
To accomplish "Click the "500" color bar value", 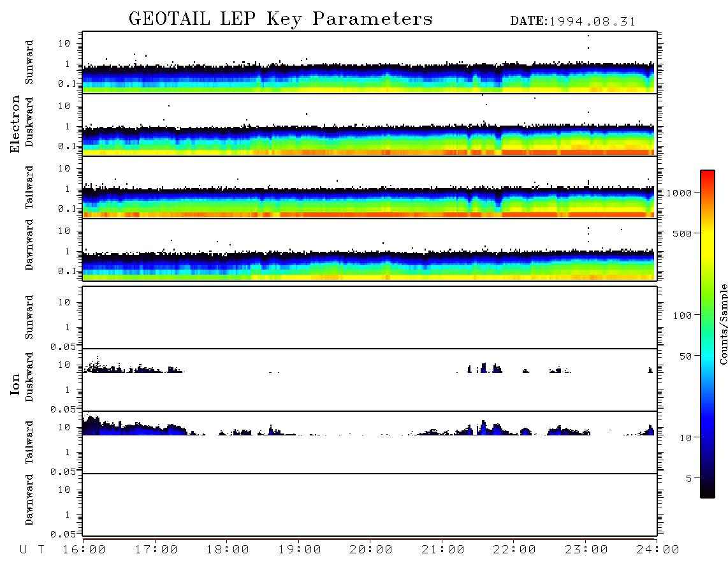I will click(682, 233).
